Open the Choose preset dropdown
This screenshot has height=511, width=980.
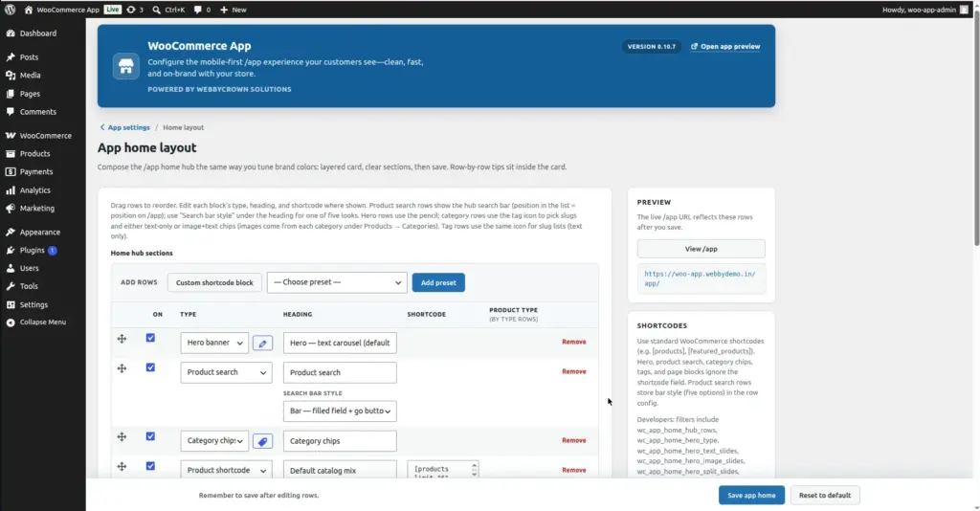pos(337,282)
